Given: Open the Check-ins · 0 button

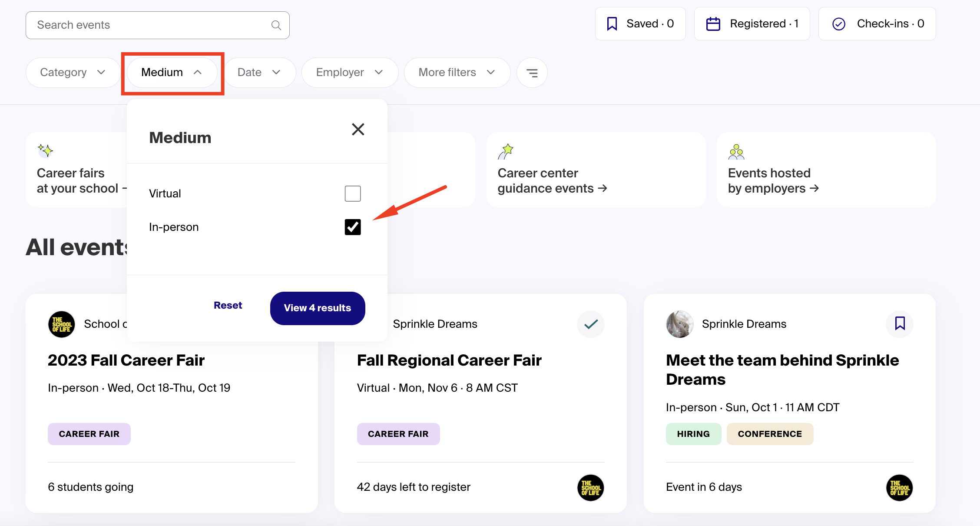Looking at the screenshot, I should tap(877, 24).
